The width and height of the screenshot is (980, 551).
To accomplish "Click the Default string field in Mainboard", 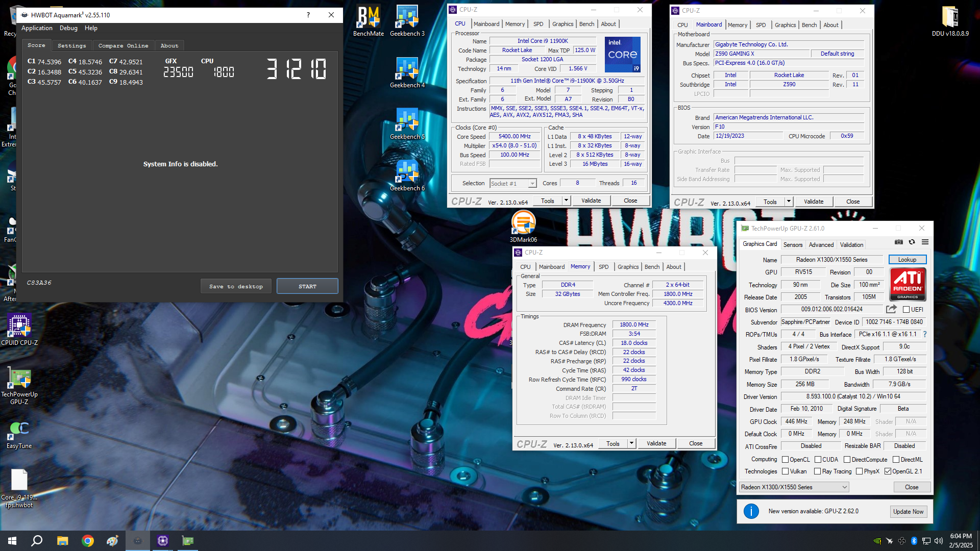I will pos(837,54).
